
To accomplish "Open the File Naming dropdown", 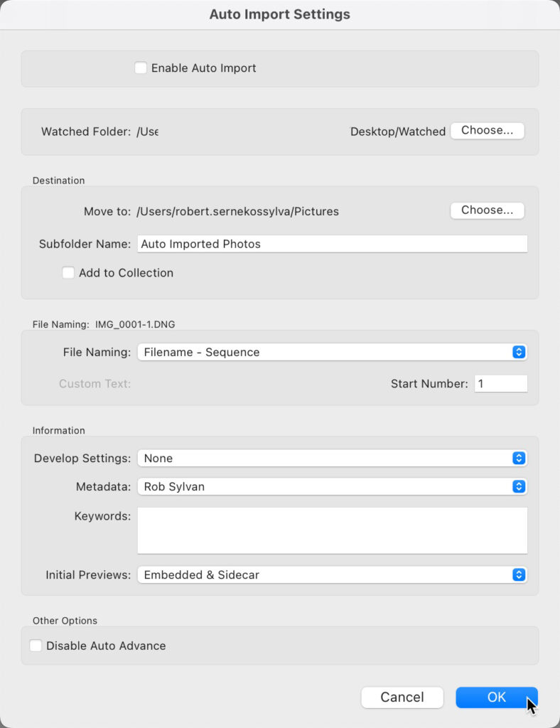I will click(x=332, y=352).
